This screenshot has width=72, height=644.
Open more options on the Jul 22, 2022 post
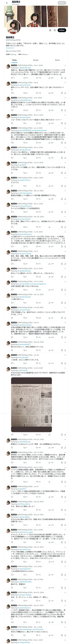[x=65, y=368]
